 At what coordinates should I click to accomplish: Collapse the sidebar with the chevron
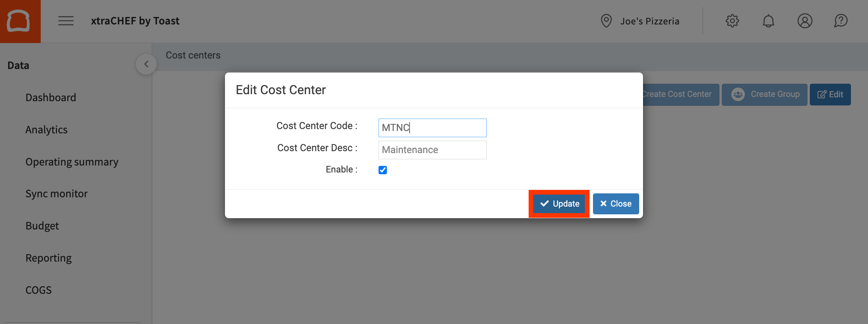pyautogui.click(x=146, y=64)
